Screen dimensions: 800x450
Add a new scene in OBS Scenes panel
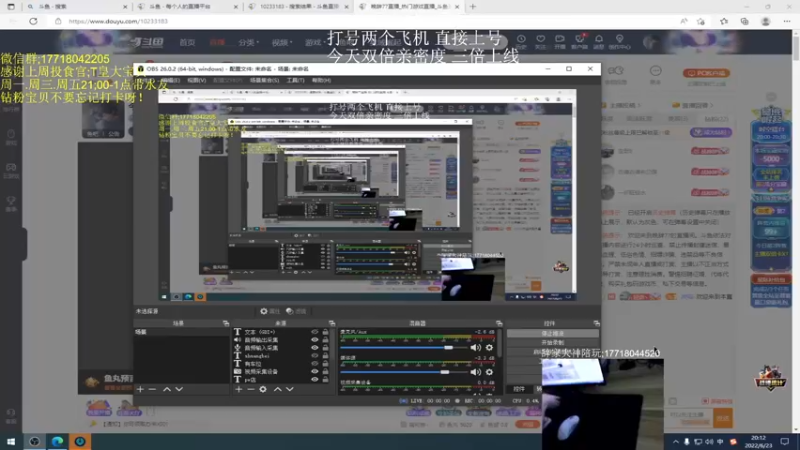click(140, 389)
